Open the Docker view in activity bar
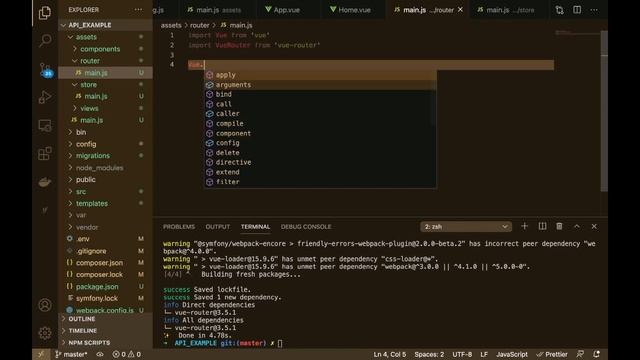Viewport: 640px width, 360px height. click(x=45, y=182)
